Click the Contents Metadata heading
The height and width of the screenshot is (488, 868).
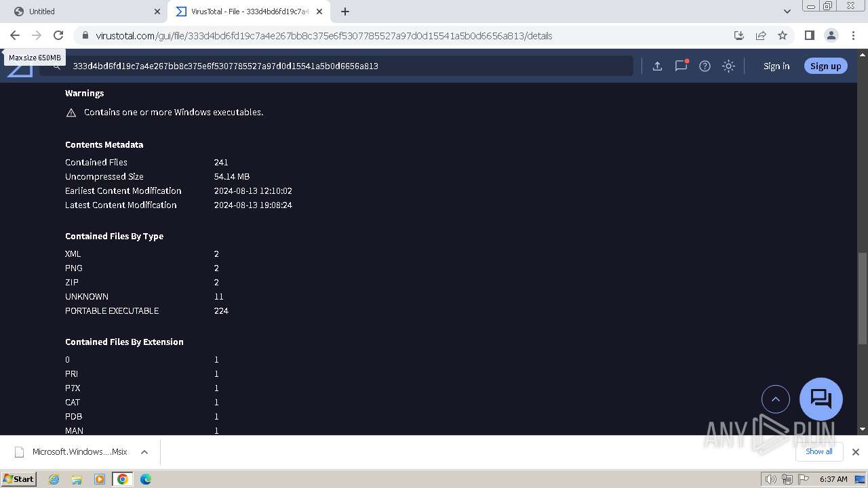(x=104, y=144)
